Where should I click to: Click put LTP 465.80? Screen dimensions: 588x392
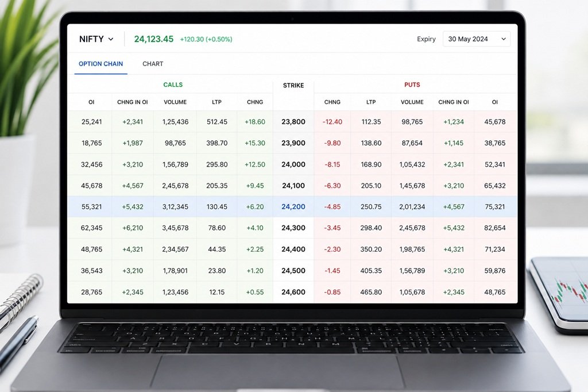point(371,292)
